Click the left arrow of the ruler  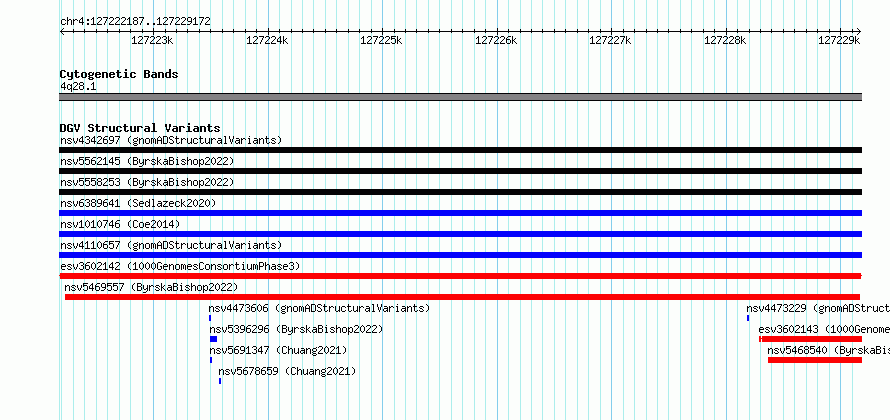point(62,31)
